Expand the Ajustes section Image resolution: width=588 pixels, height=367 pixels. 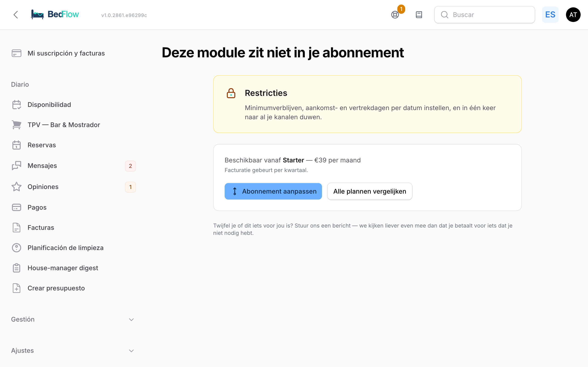tap(73, 350)
